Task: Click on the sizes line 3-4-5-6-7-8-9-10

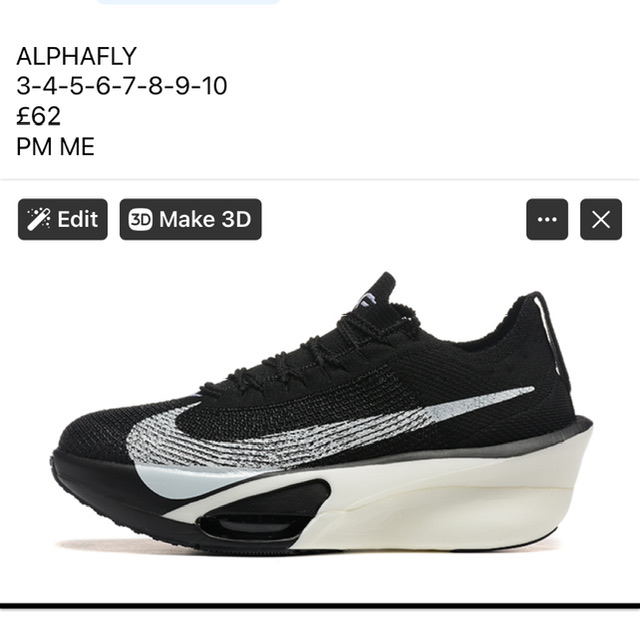Action: pos(122,86)
